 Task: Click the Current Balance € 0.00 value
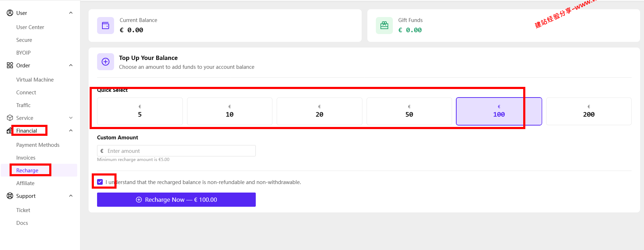coord(131,30)
